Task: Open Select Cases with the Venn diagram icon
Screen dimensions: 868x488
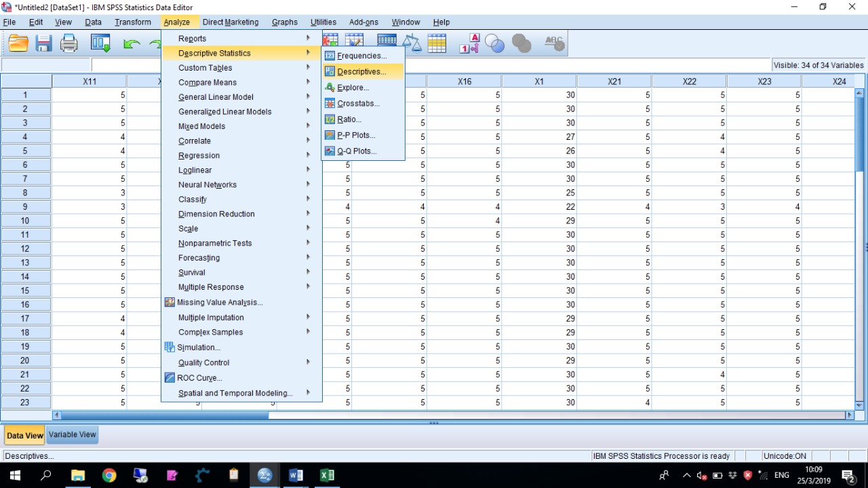Action: [494, 43]
